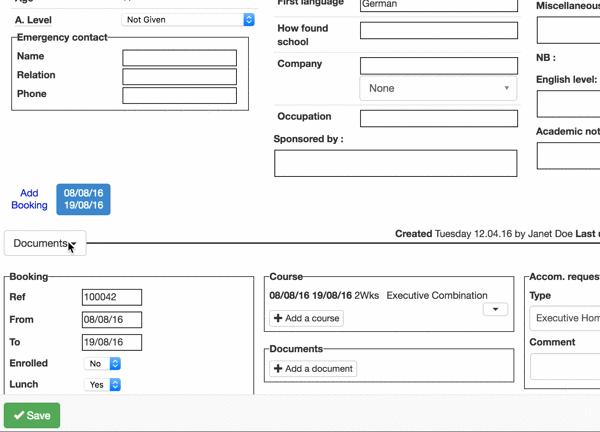Viewport: 600px width, 432px height.
Task: Click the Miscellaneous text area
Action: [x=569, y=30]
